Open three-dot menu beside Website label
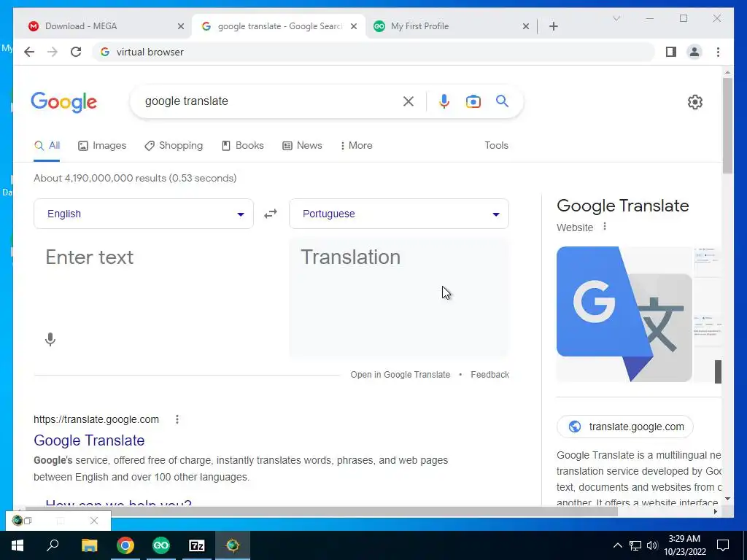747x560 pixels. pos(605,226)
